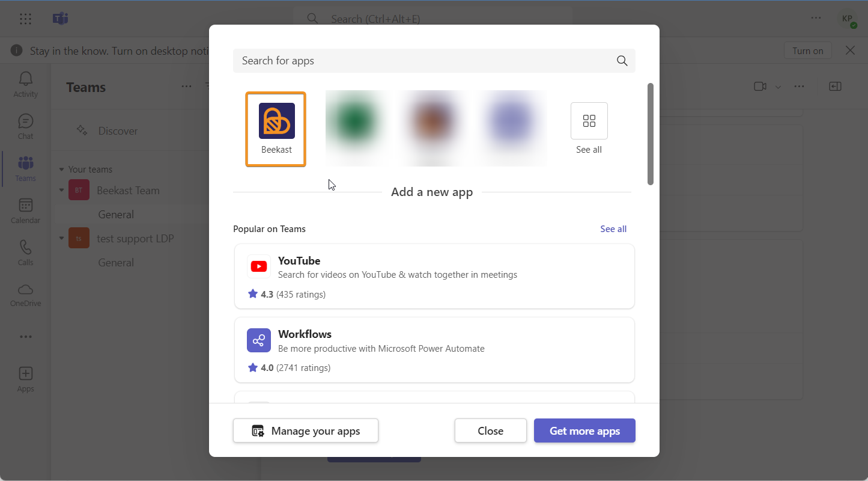Open the Activity bell in the sidebar

(x=25, y=84)
